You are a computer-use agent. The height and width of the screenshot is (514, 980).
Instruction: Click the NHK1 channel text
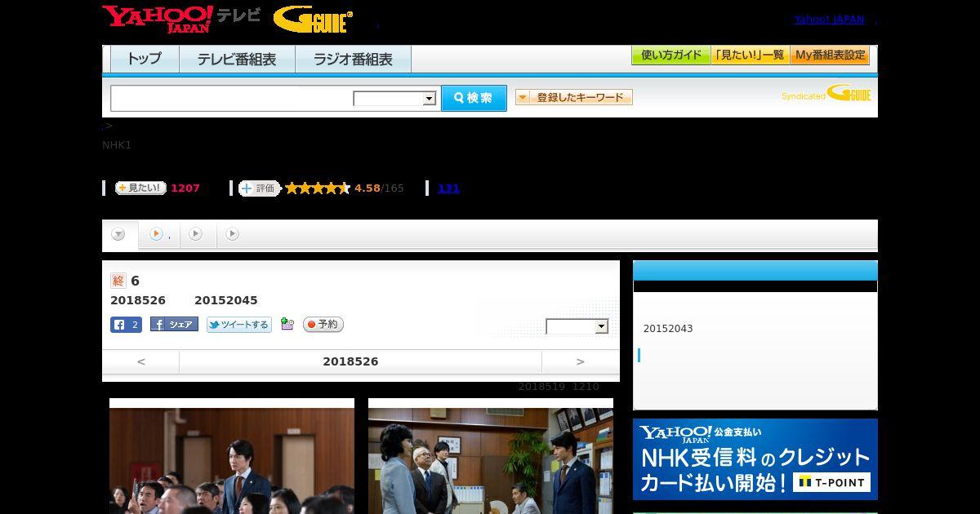(x=117, y=145)
